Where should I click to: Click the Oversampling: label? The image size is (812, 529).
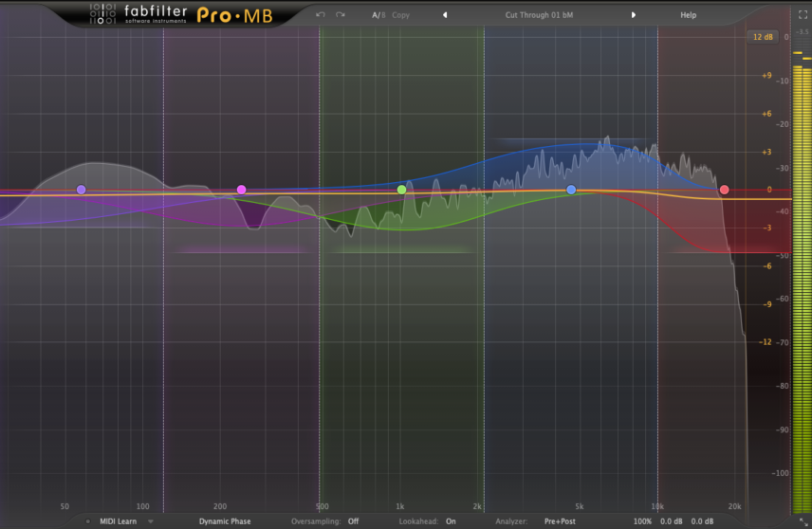click(316, 521)
